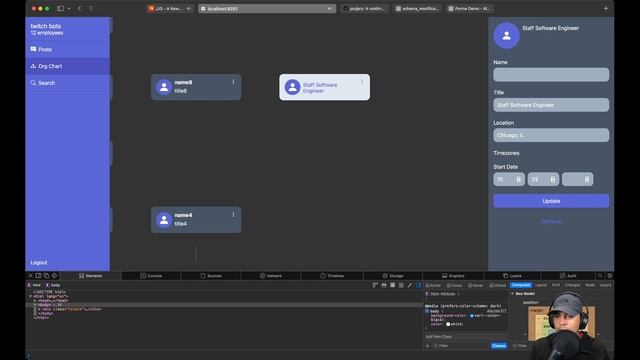Open a new browser tab with plus
The image size is (640, 360).
(x=606, y=9)
